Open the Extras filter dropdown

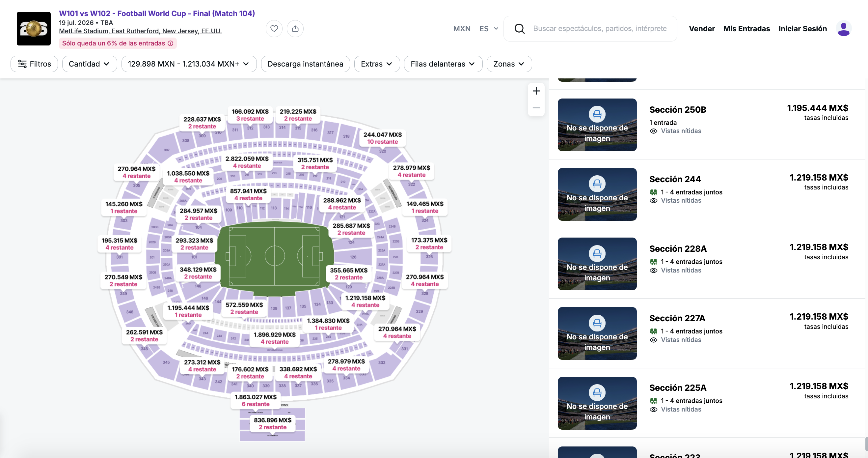pos(377,64)
